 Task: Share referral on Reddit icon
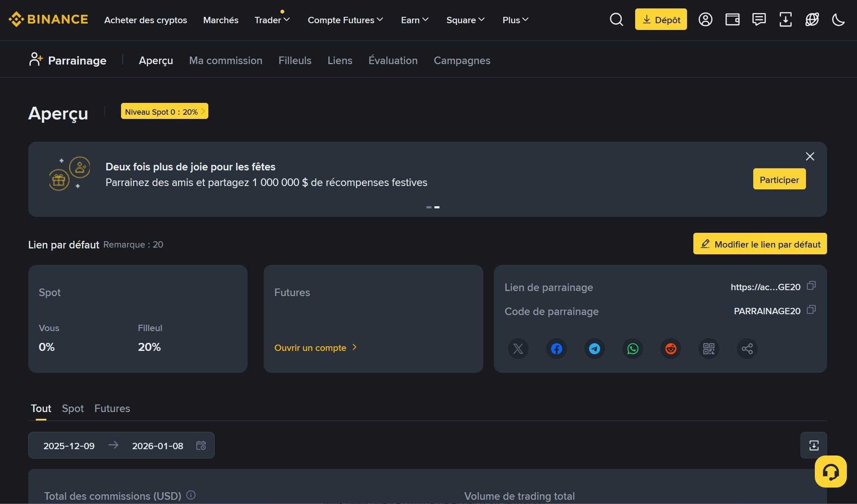coord(671,349)
